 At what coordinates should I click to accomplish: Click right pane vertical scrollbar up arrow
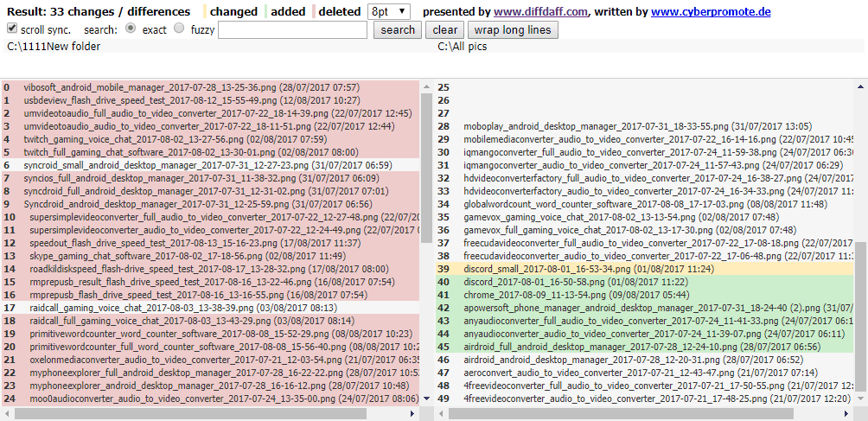click(x=860, y=86)
